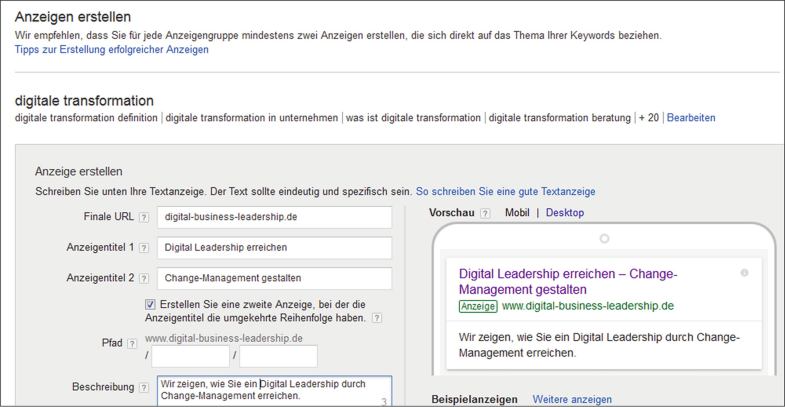Click the help icon next to Vorschau
This screenshot has width=785, height=407.
click(485, 214)
